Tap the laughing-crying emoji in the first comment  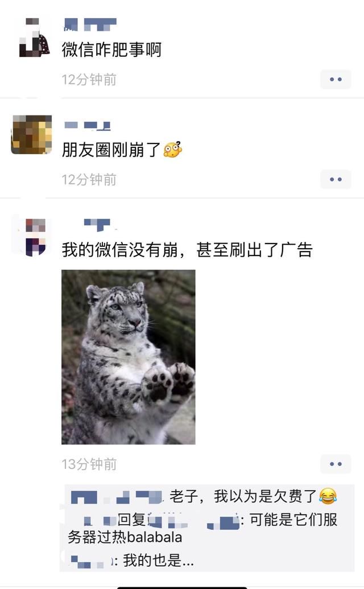pos(328,496)
